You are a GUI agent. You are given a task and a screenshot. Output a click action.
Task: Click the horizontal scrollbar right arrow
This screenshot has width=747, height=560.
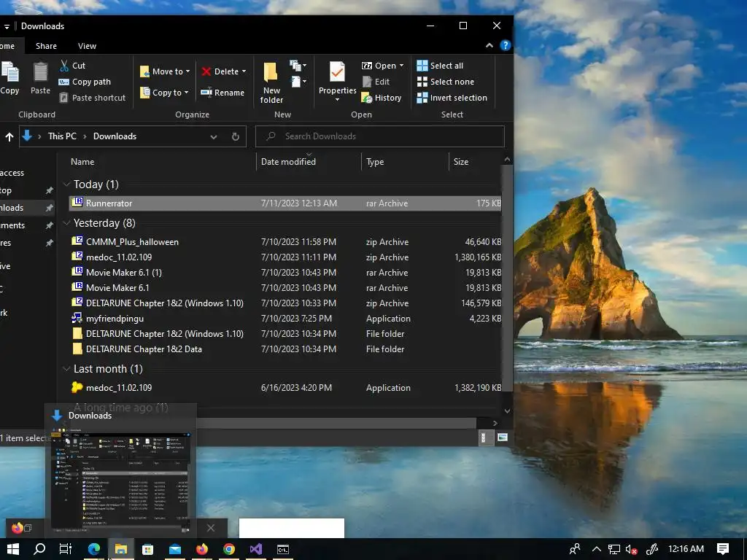click(x=495, y=423)
